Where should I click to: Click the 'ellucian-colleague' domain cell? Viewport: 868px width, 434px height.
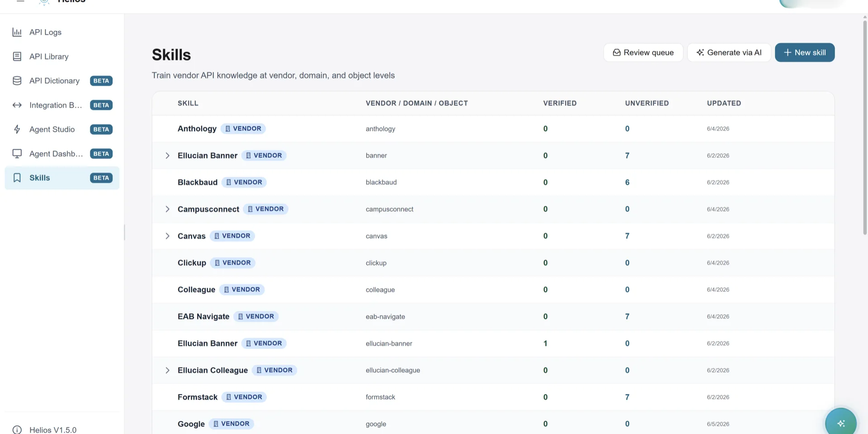pyautogui.click(x=393, y=370)
